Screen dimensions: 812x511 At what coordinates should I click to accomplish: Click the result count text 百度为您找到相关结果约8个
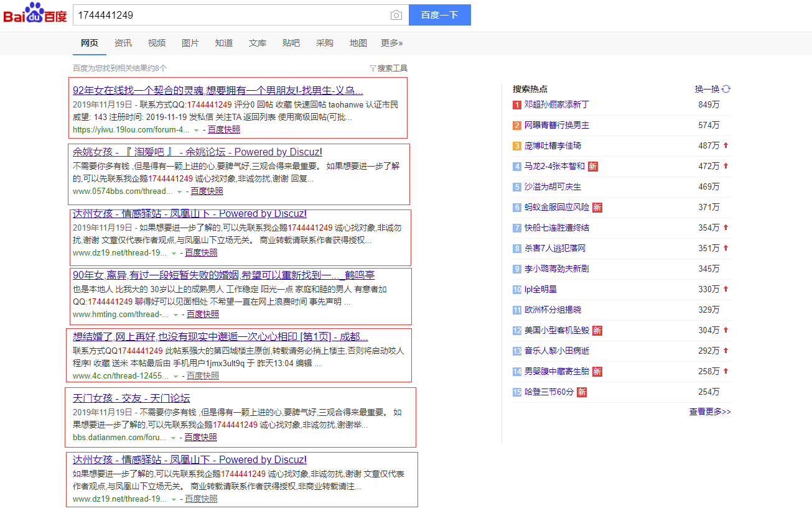(x=119, y=68)
